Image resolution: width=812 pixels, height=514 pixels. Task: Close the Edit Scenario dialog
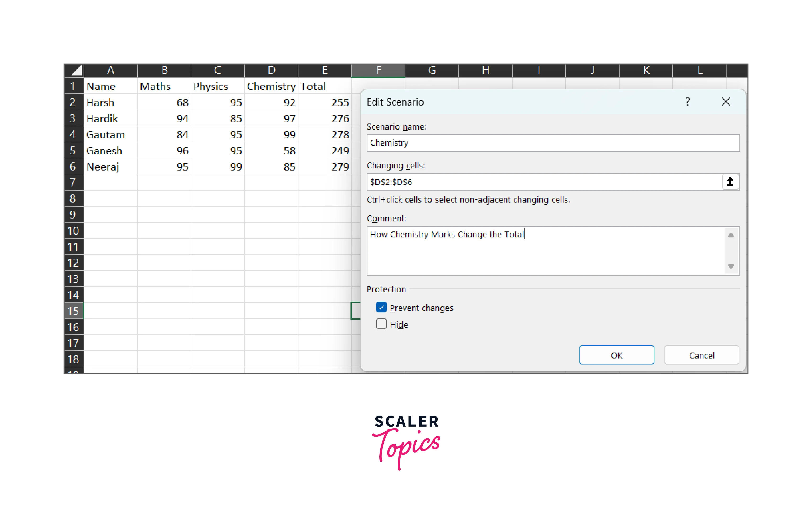tap(726, 102)
